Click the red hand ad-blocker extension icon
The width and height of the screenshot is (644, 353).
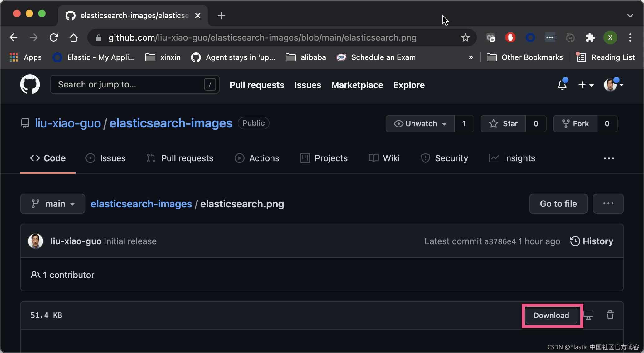coord(510,37)
